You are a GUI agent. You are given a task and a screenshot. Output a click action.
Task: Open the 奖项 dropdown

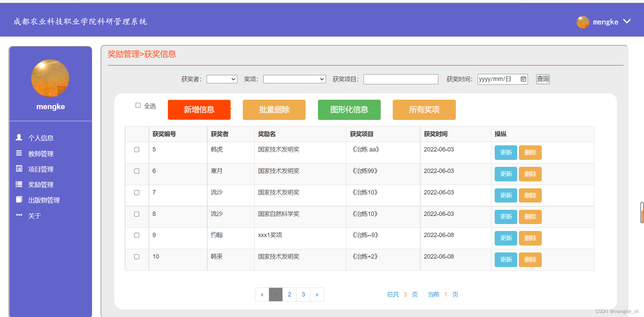pyautogui.click(x=294, y=79)
